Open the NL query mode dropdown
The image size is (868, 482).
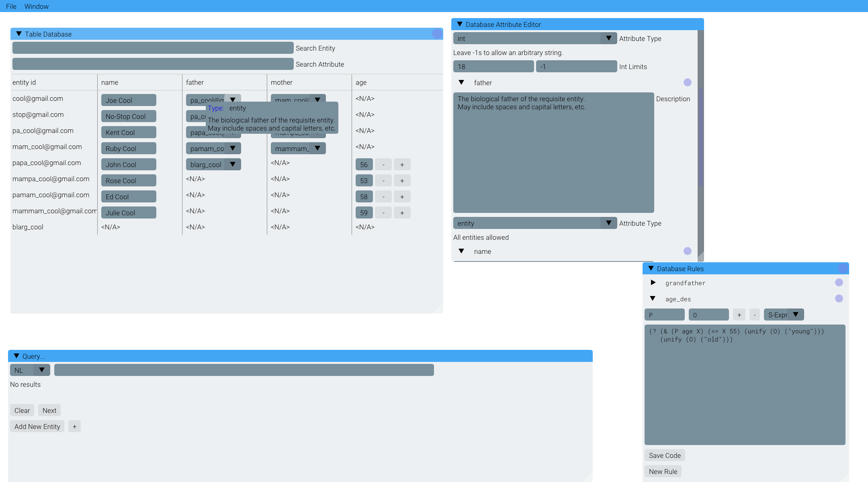pos(30,370)
